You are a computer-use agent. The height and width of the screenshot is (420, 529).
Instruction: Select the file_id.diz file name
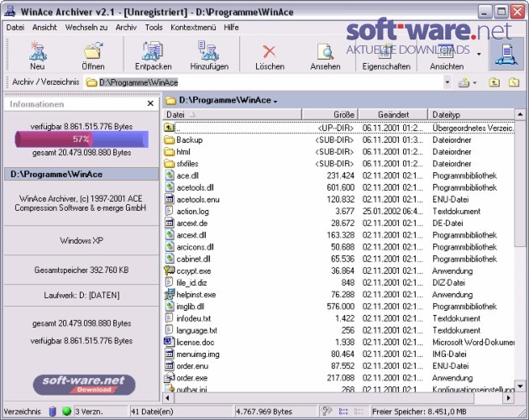pos(191,282)
